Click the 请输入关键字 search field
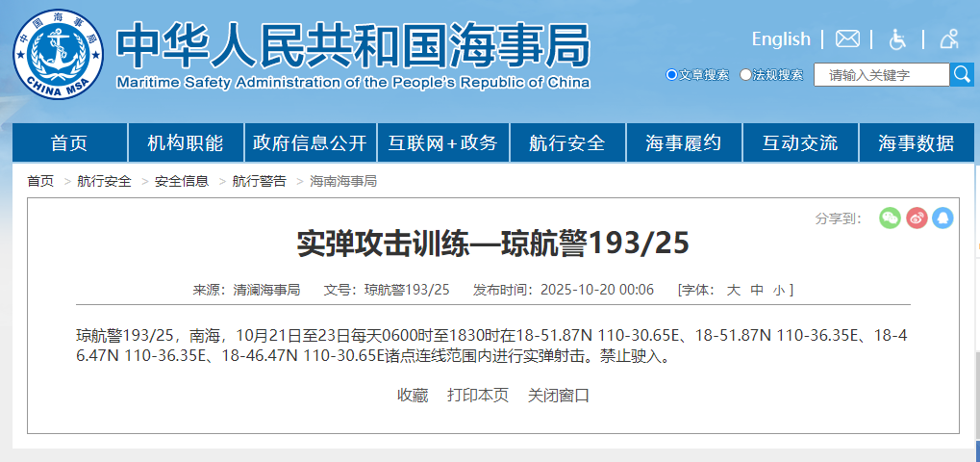Image resolution: width=980 pixels, height=462 pixels. (x=881, y=75)
